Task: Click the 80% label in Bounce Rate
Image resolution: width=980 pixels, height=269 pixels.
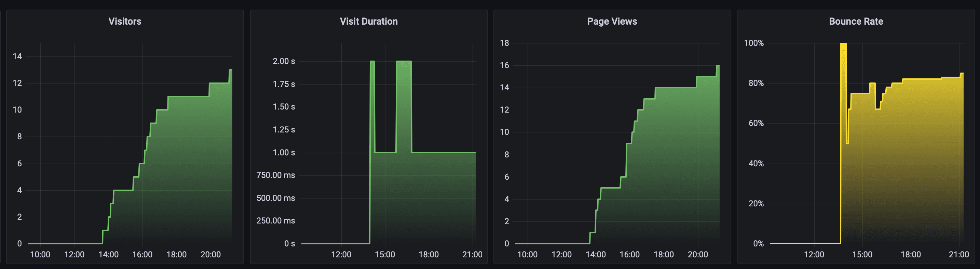Action: pyautogui.click(x=756, y=83)
